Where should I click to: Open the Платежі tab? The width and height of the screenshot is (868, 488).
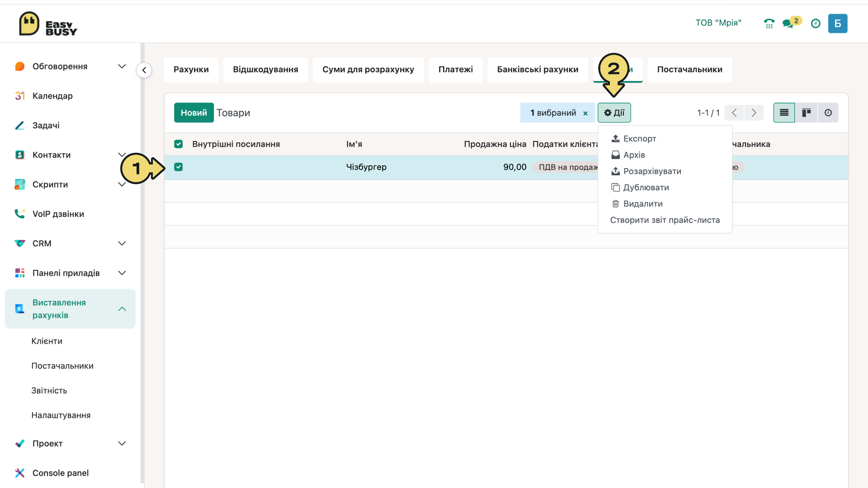(x=456, y=70)
